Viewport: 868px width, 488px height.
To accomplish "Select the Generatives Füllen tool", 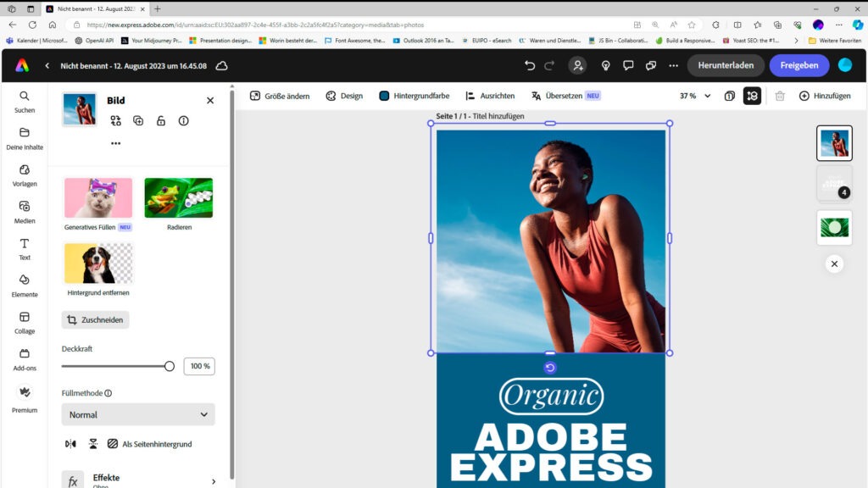I will 98,204.
